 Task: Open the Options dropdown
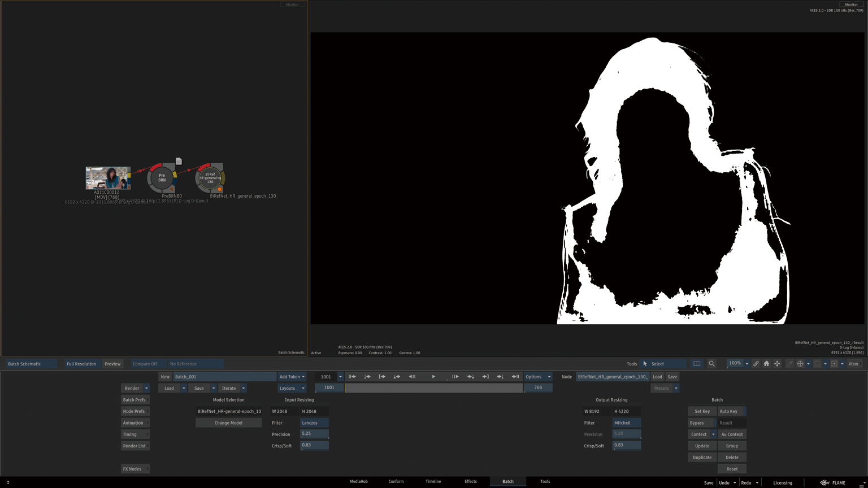click(537, 377)
